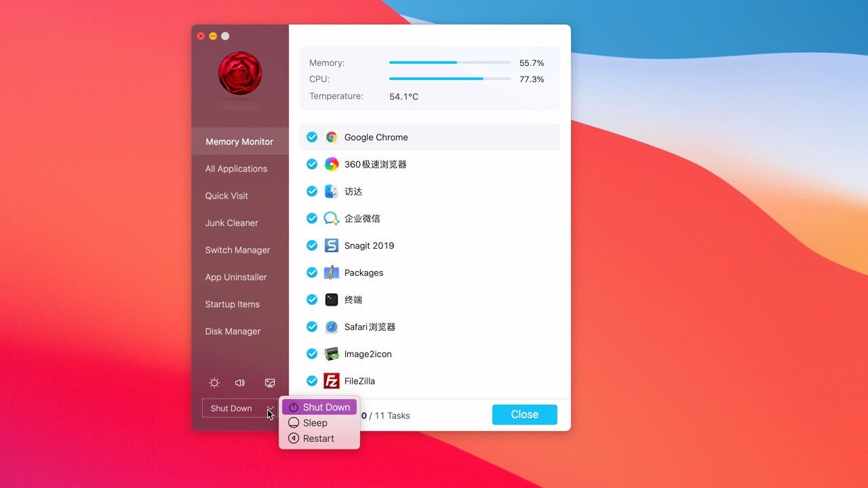The image size is (868, 488).
Task: Click the Packages app icon
Action: (x=332, y=272)
